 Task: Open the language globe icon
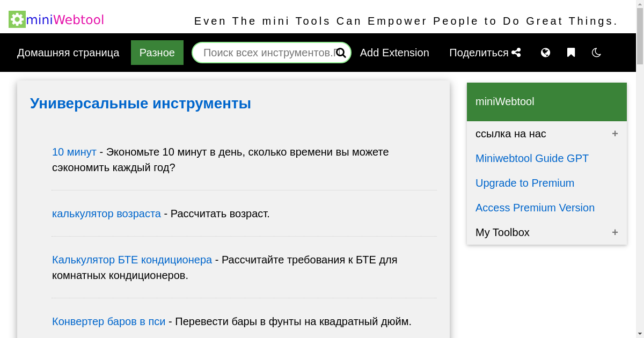coord(545,53)
